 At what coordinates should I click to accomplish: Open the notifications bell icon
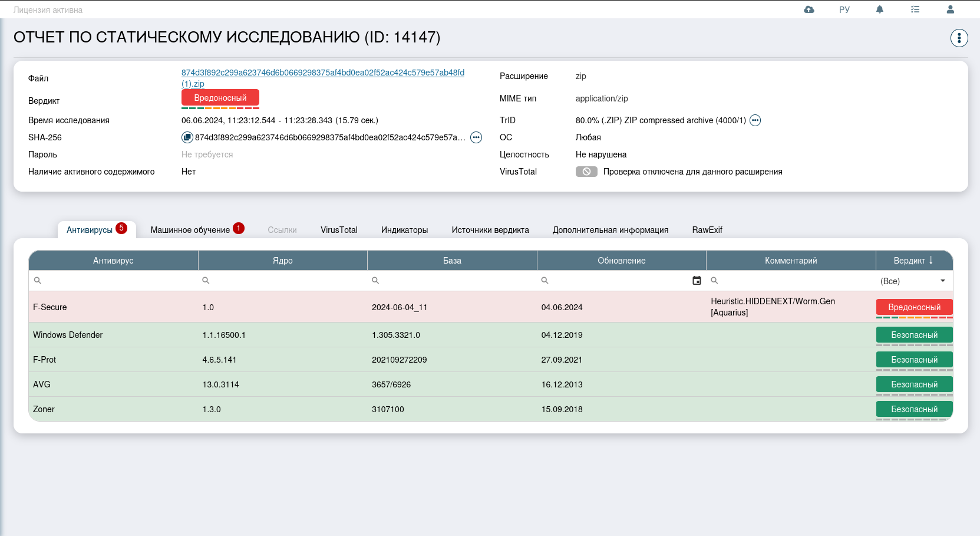click(x=879, y=9)
